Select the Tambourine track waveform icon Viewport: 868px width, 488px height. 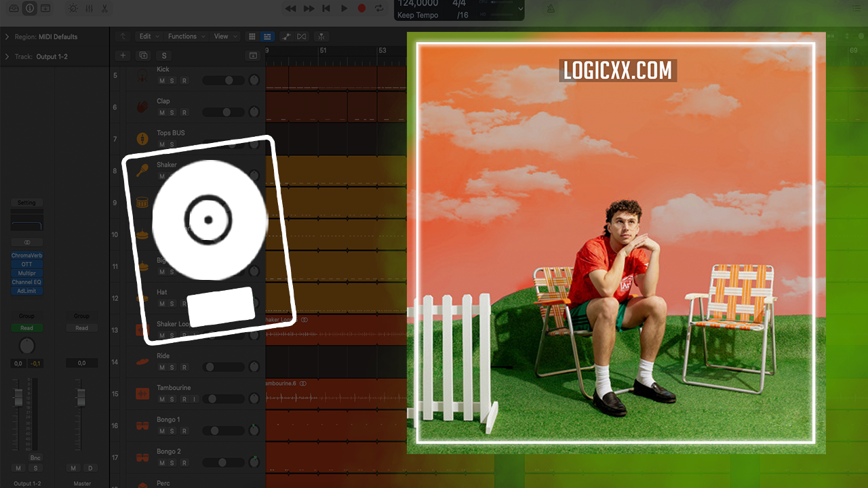[x=142, y=393]
